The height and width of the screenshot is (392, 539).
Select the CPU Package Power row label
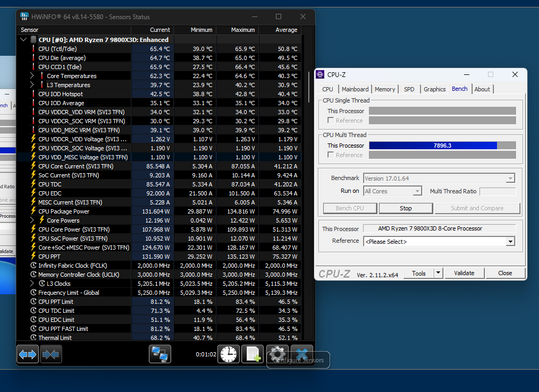pyautogui.click(x=64, y=211)
